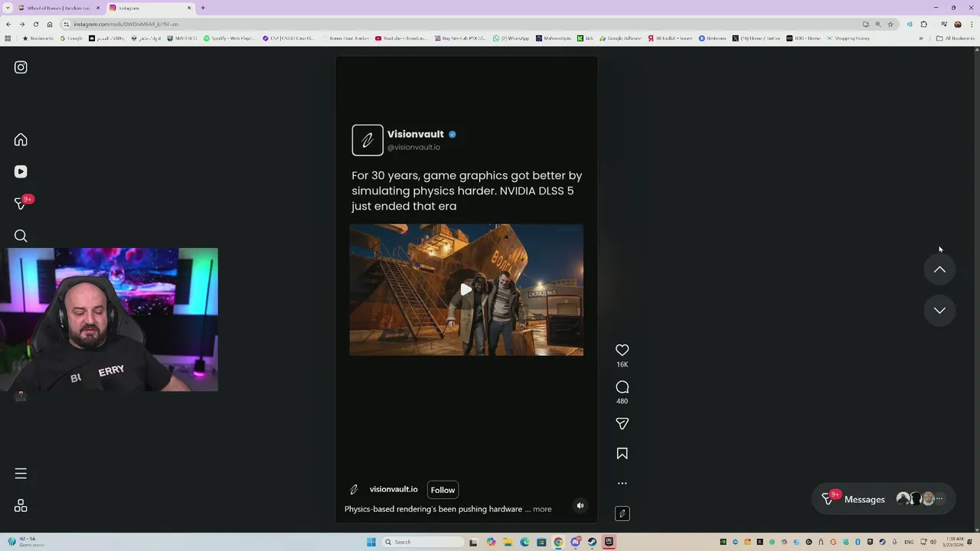This screenshot has height=551, width=980.
Task: Click the taskbar Search box
Action: pos(423,542)
